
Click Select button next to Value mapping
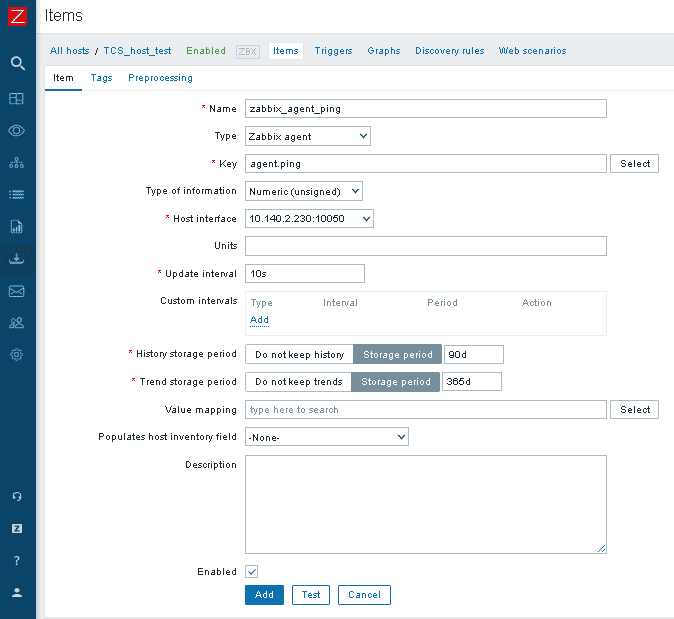[x=634, y=410]
